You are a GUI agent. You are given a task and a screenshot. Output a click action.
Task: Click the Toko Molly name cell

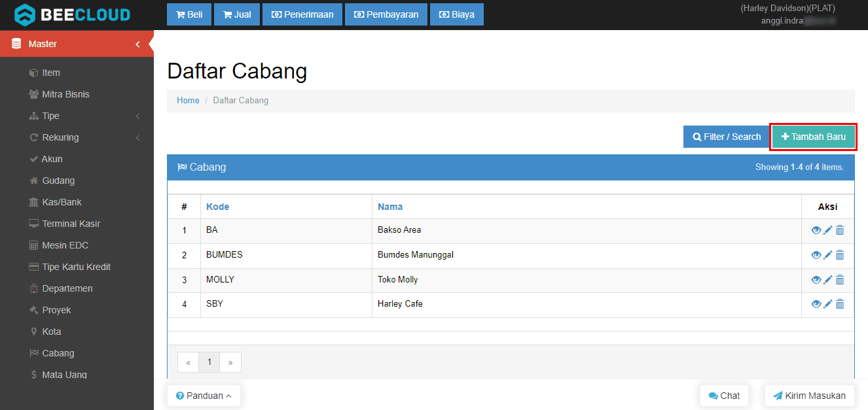(587, 280)
